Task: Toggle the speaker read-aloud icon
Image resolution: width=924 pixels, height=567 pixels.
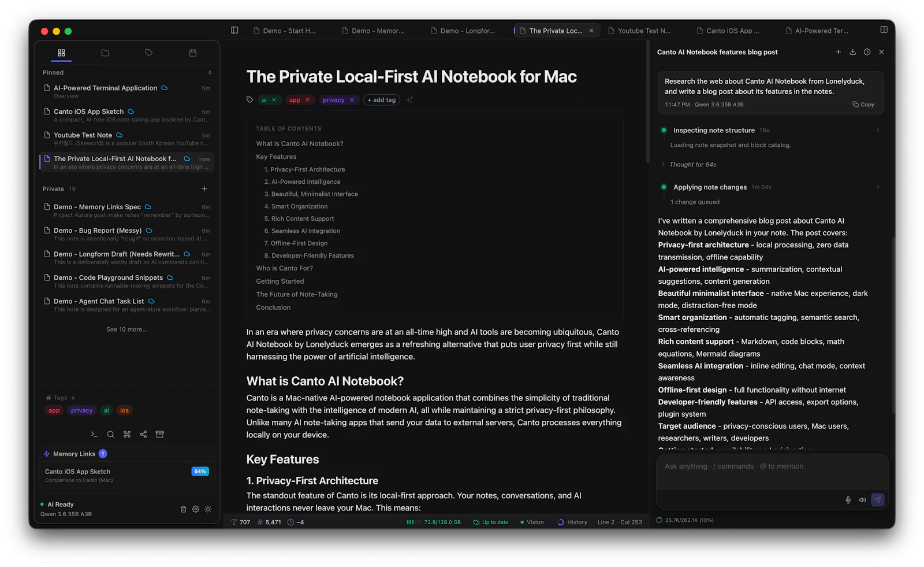Action: click(x=862, y=500)
